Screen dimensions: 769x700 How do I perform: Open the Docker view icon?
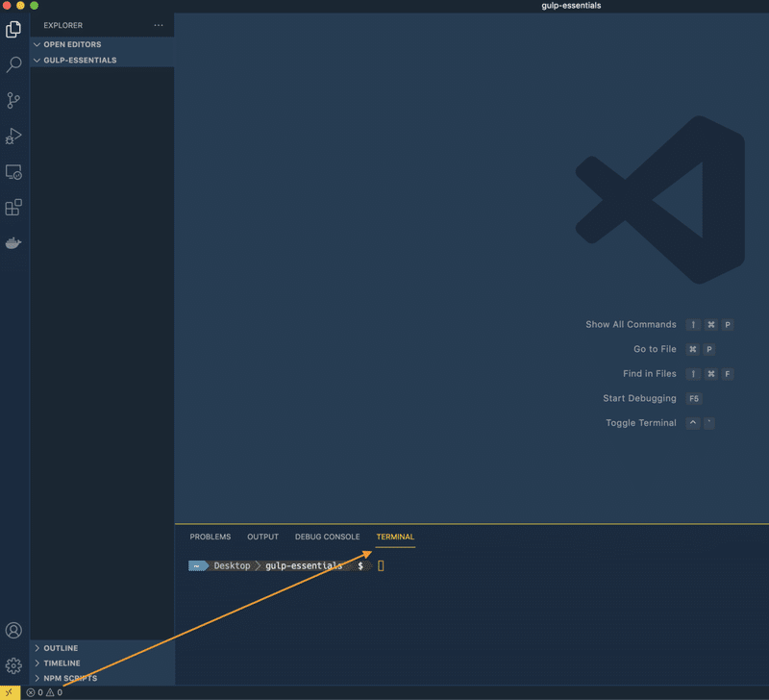pyautogui.click(x=13, y=243)
